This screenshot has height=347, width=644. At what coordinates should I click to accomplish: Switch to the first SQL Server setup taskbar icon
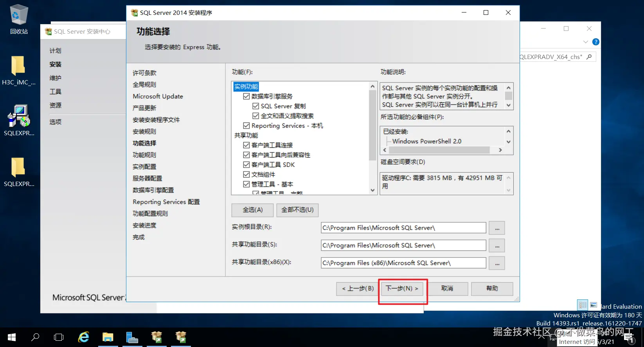point(157,337)
